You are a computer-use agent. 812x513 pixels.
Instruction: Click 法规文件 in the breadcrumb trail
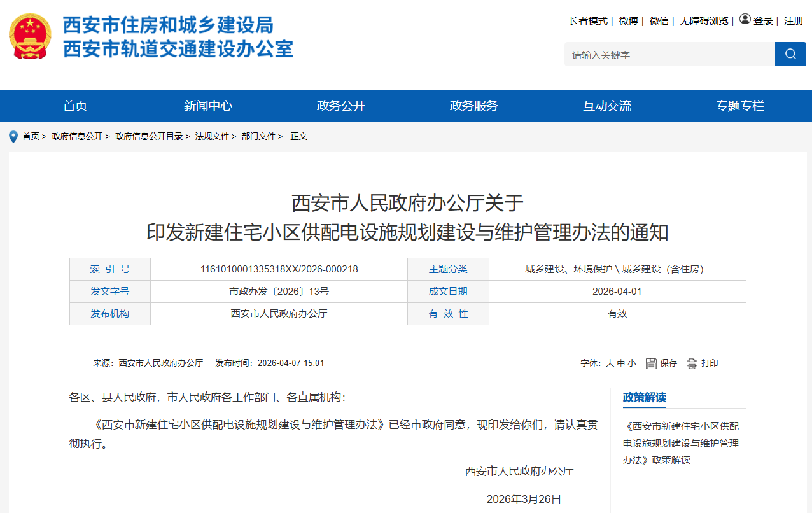211,137
